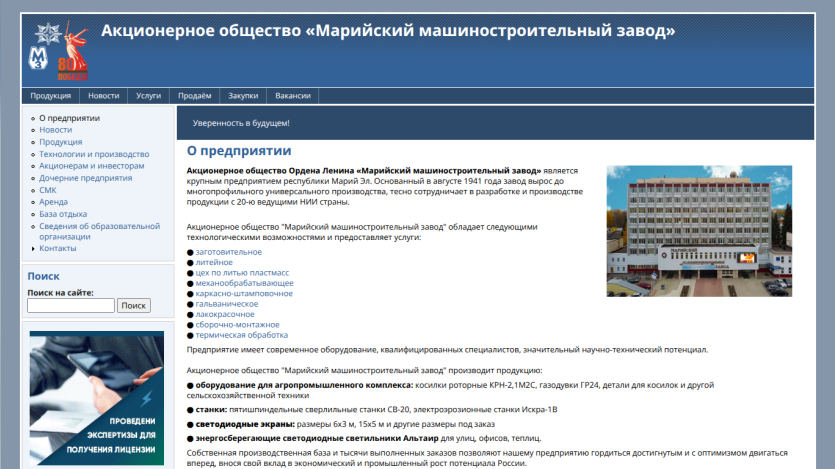Open Сведения об образовательной организации link
835x469 pixels.
tap(99, 231)
